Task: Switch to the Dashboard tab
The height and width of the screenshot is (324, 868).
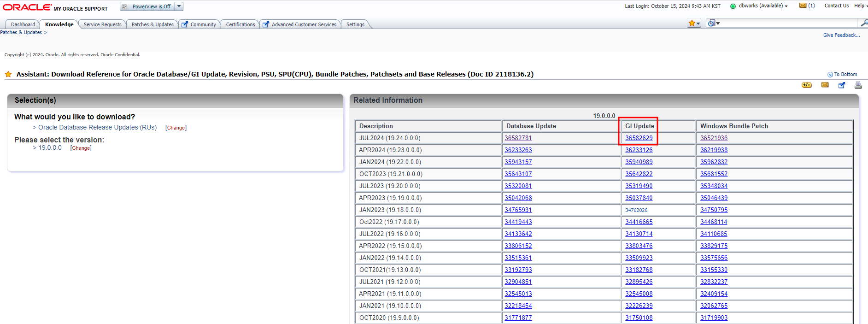Action: tap(23, 24)
